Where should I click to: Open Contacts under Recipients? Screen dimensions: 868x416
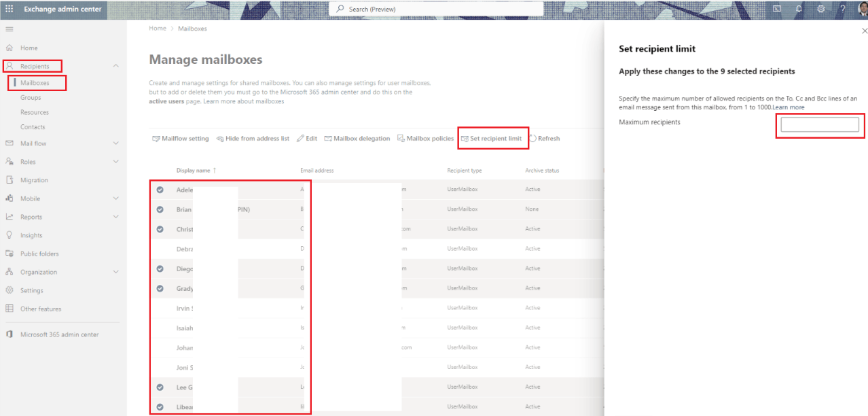click(x=33, y=127)
